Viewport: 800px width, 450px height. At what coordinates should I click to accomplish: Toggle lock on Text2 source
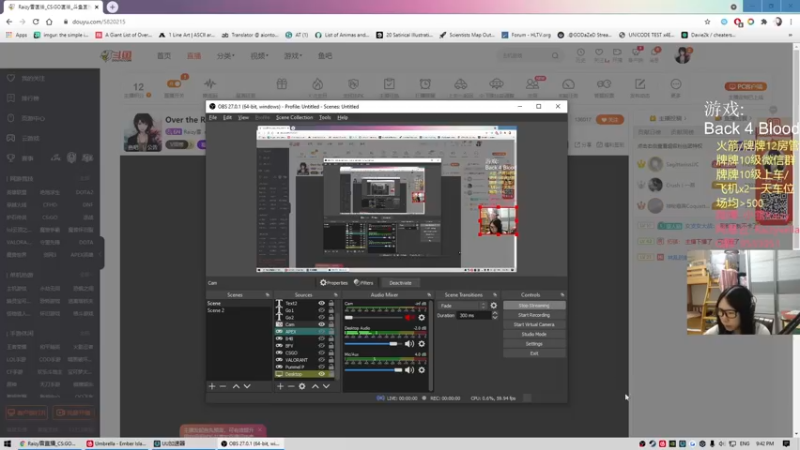click(331, 303)
